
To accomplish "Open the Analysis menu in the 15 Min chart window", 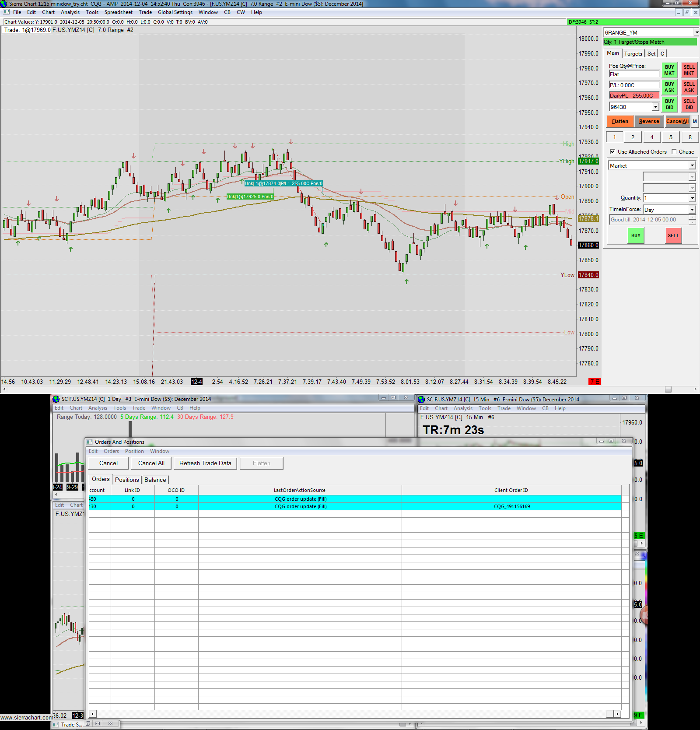I will click(463, 408).
